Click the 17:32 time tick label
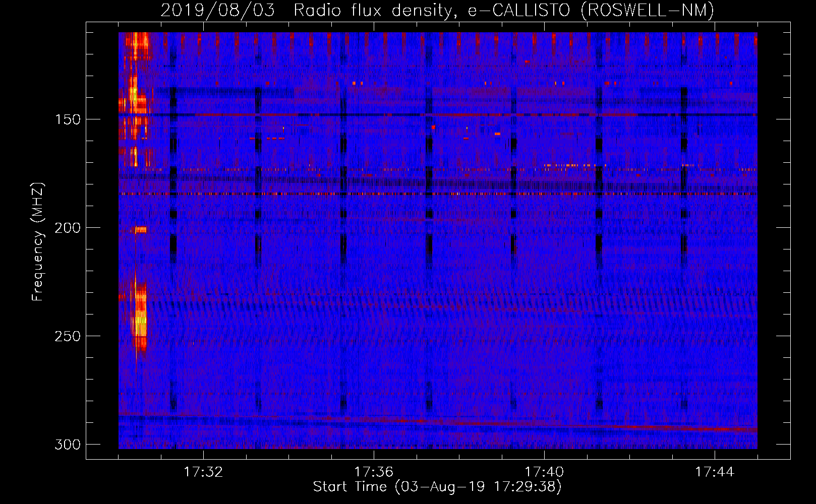This screenshot has height=504, width=816. click(203, 472)
